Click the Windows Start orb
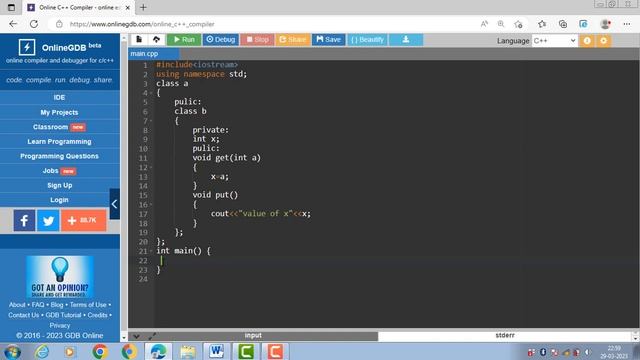The width and height of the screenshot is (640, 360). pyautogui.click(x=12, y=352)
